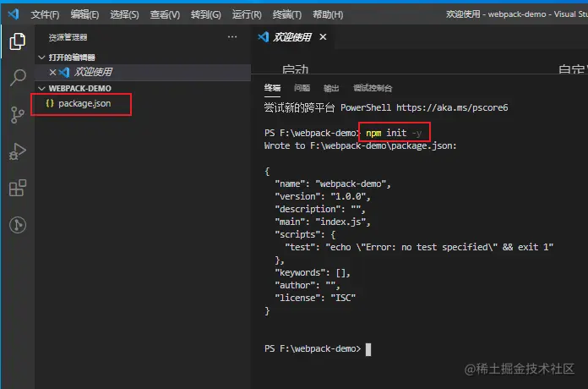
Task: Open the 终端(T) menu
Action: 287,14
